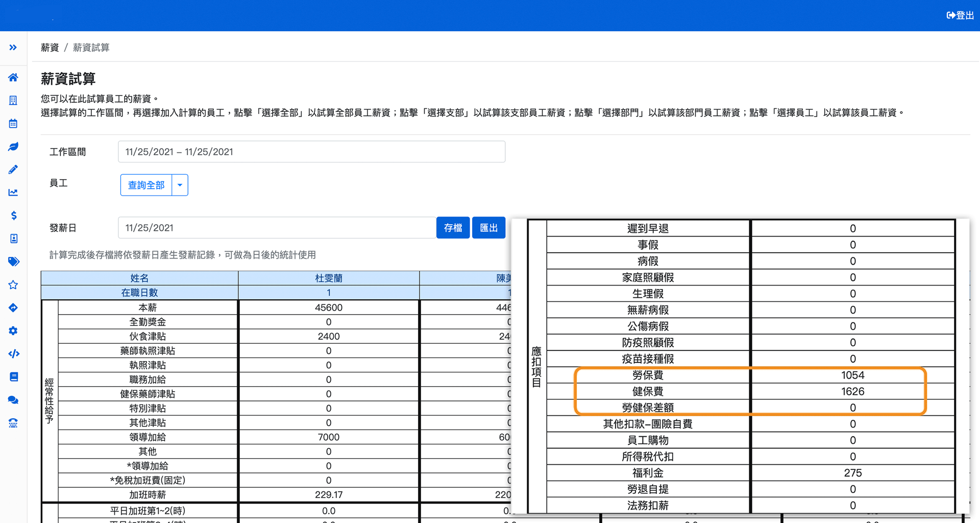The width and height of the screenshot is (980, 523).
Task: Select the dollar salary icon in sidebar
Action: (x=13, y=216)
